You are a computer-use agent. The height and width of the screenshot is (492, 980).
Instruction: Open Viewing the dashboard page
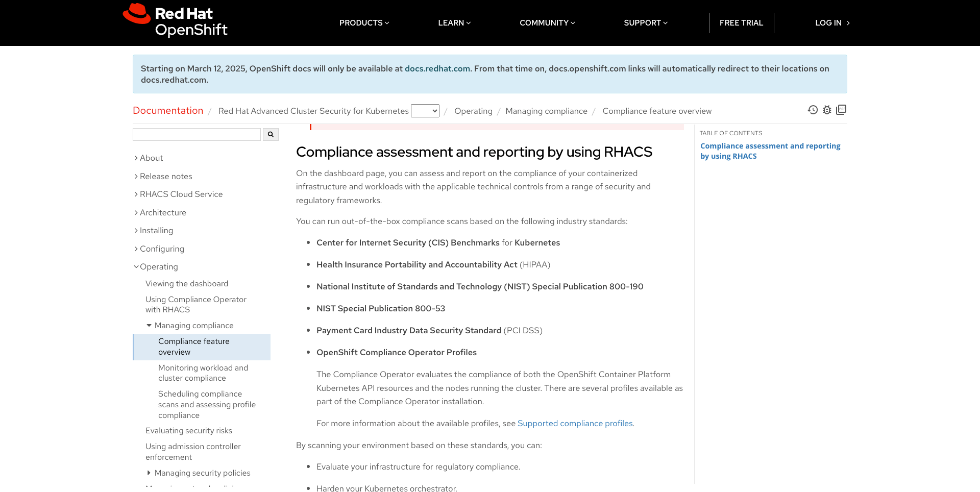coord(187,284)
